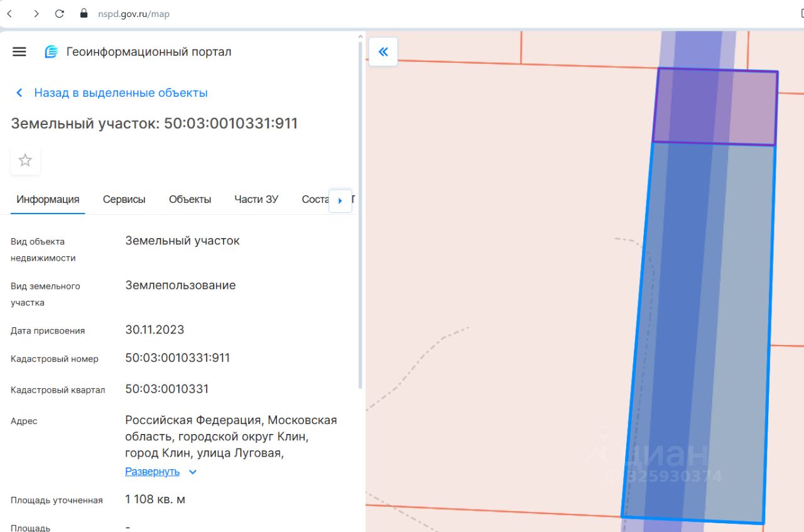Click the Геоинформационный портал logo icon

point(52,52)
